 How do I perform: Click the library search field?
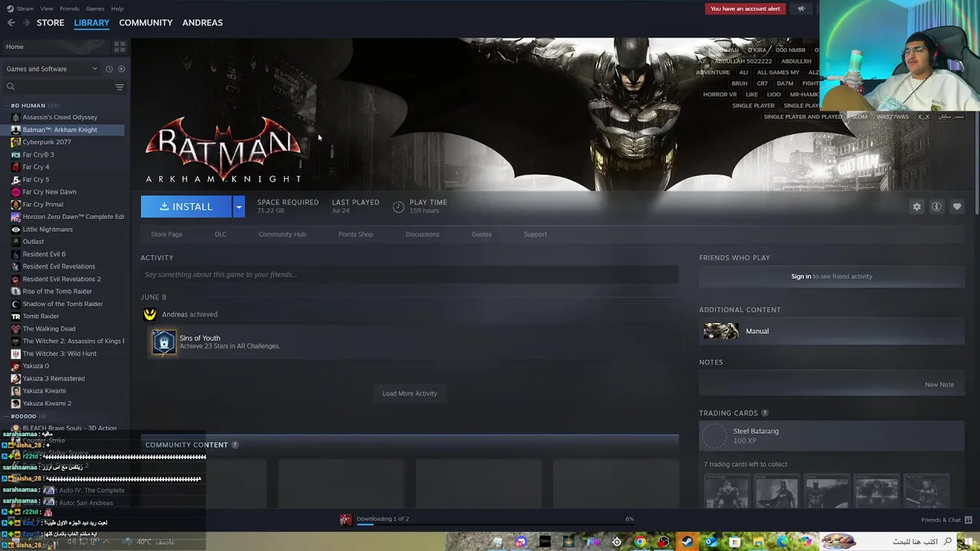tap(57, 87)
